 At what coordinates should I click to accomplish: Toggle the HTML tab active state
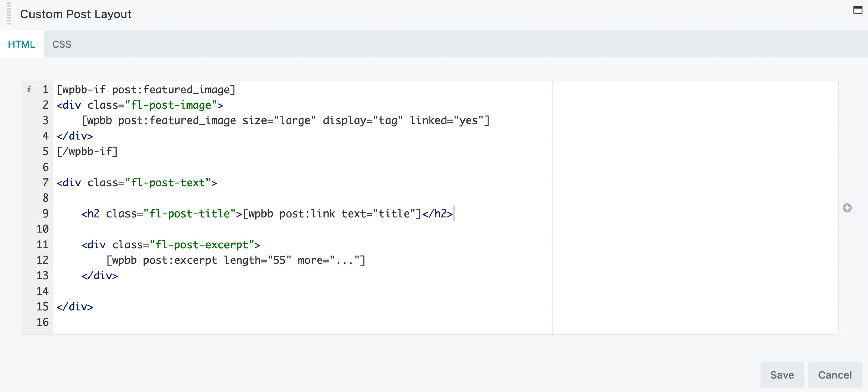22,44
